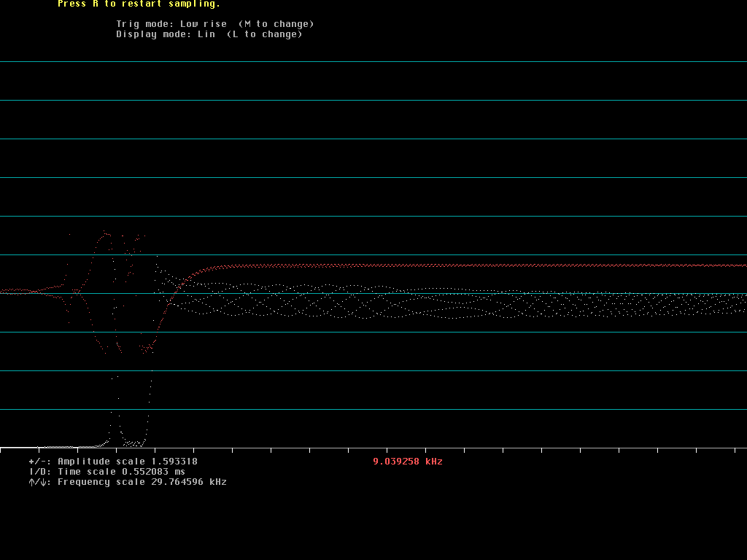Click the '(L to change)' hint
This screenshot has width=747, height=560.
(x=265, y=34)
